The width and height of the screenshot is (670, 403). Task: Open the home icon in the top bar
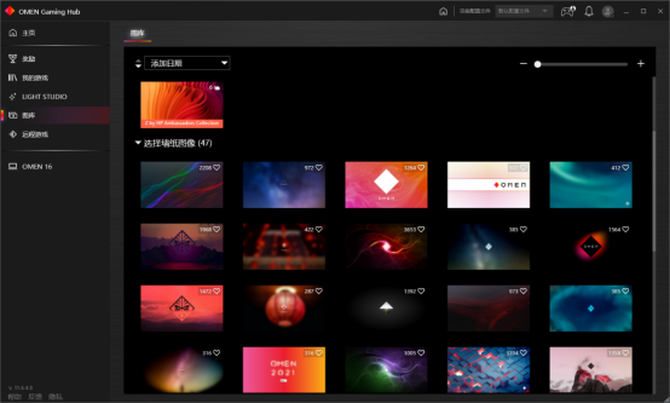pos(443,12)
